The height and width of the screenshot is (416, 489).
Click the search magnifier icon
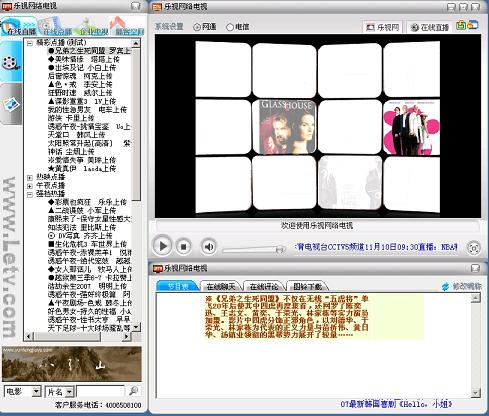click(133, 391)
